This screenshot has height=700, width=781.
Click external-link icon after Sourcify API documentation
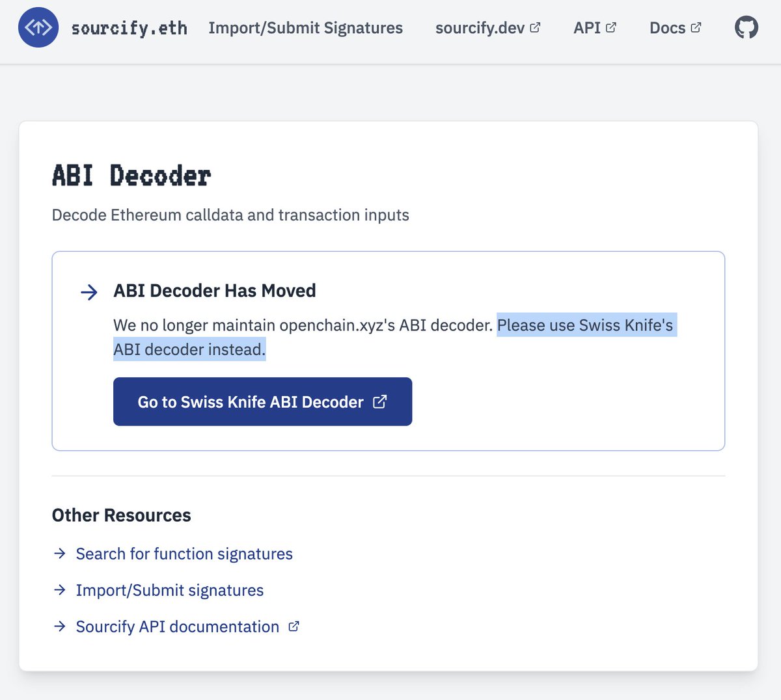coord(294,626)
